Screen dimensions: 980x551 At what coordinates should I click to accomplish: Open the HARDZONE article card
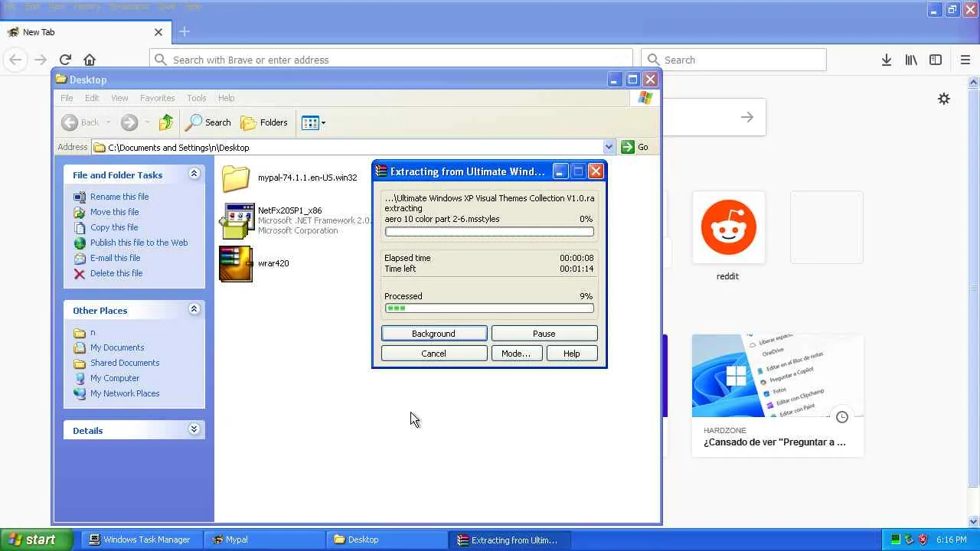(x=777, y=396)
